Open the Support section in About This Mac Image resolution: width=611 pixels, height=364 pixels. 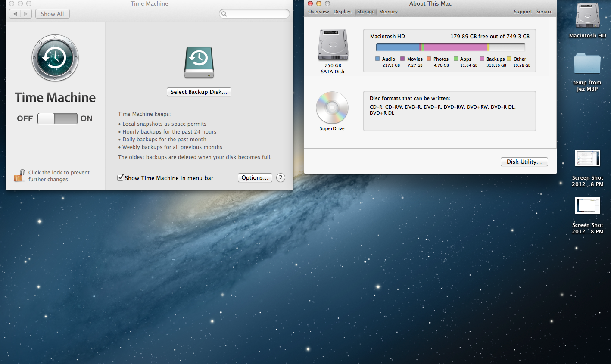coord(523,12)
